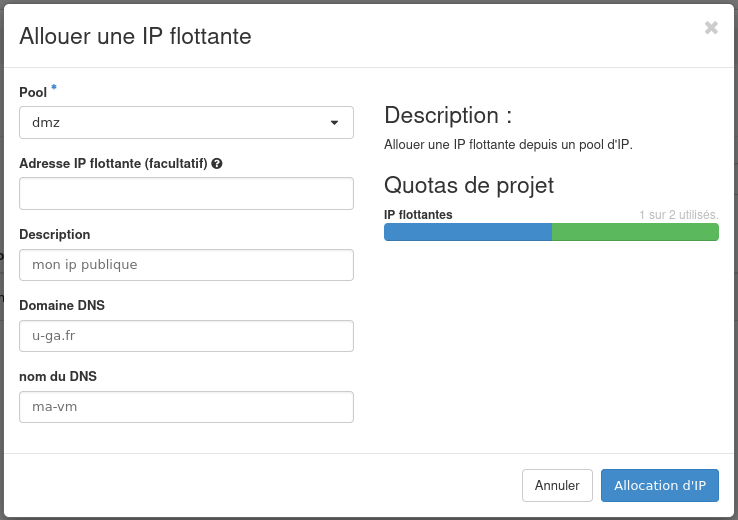Open the Pool dropdown showing dmz
The width and height of the screenshot is (738, 520).
tap(186, 122)
